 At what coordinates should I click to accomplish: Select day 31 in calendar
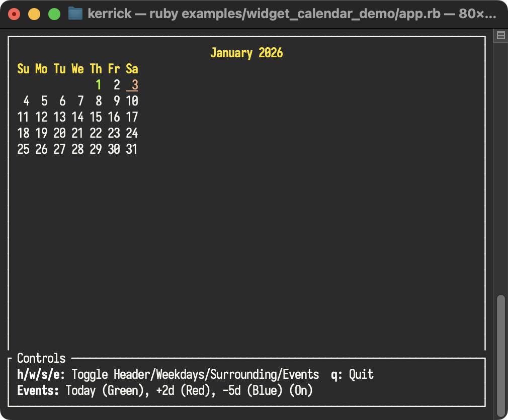click(x=132, y=149)
